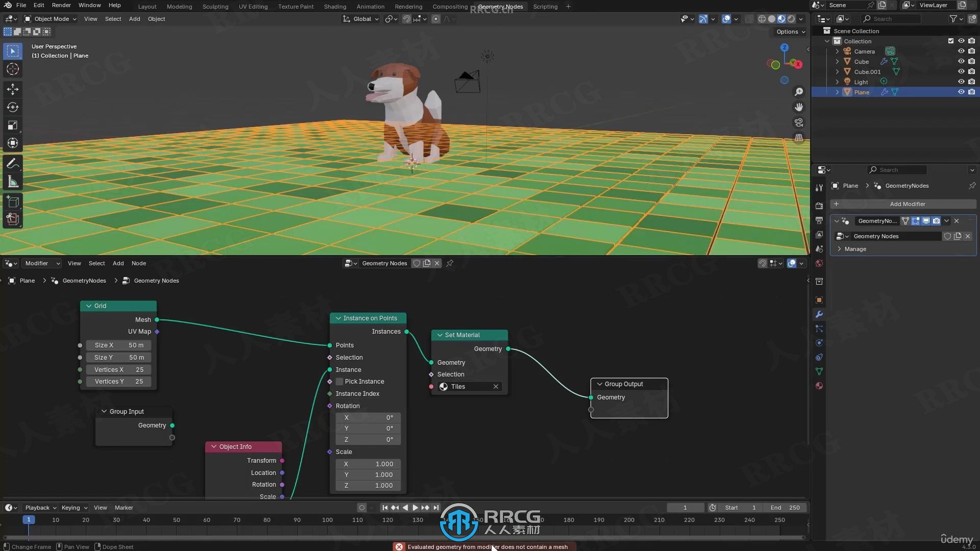This screenshot has width=980, height=551.
Task: Jump to the first frame
Action: 385,508
